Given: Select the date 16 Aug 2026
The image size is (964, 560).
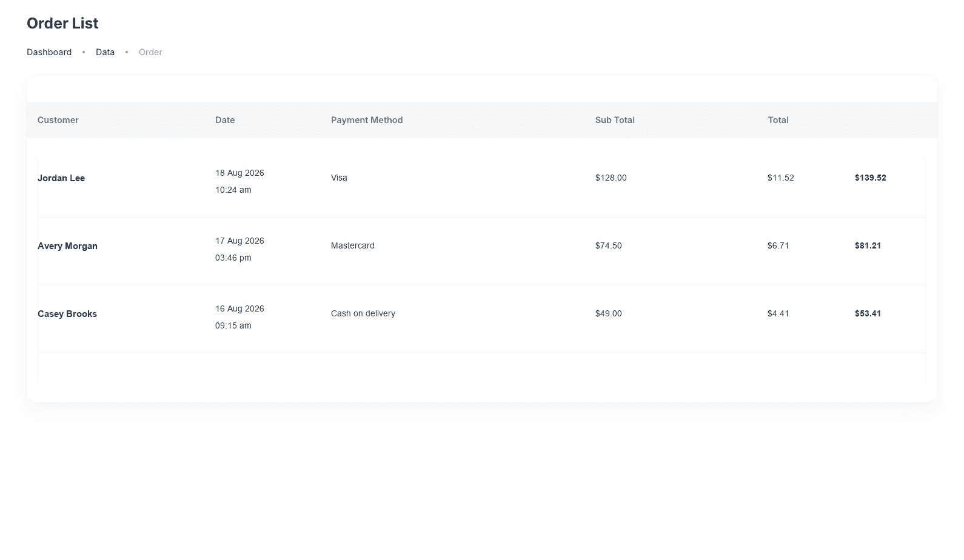Looking at the screenshot, I should tap(239, 308).
